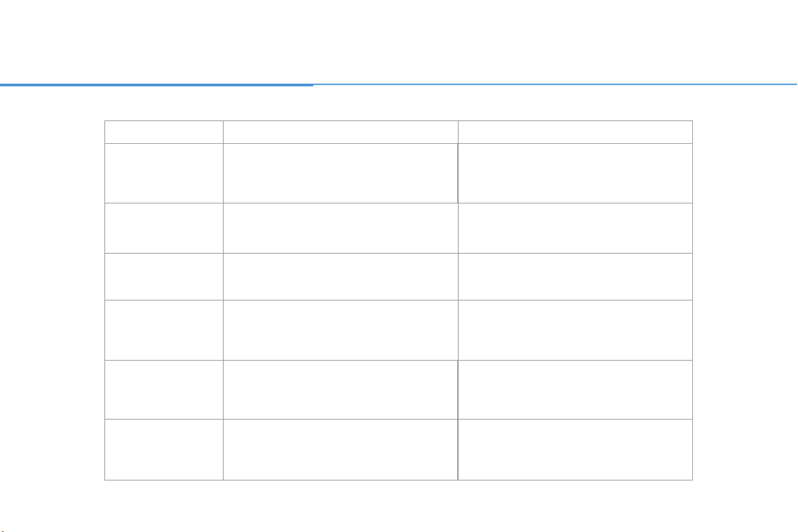798x532 pixels.
Task: Select middle-column cell in sixth table row
Action: 341,390
